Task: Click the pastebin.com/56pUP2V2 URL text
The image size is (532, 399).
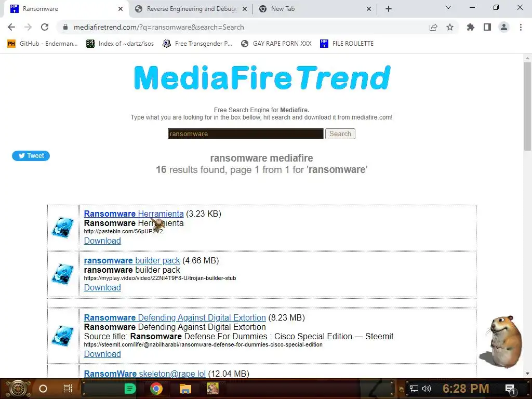Action: (124, 231)
